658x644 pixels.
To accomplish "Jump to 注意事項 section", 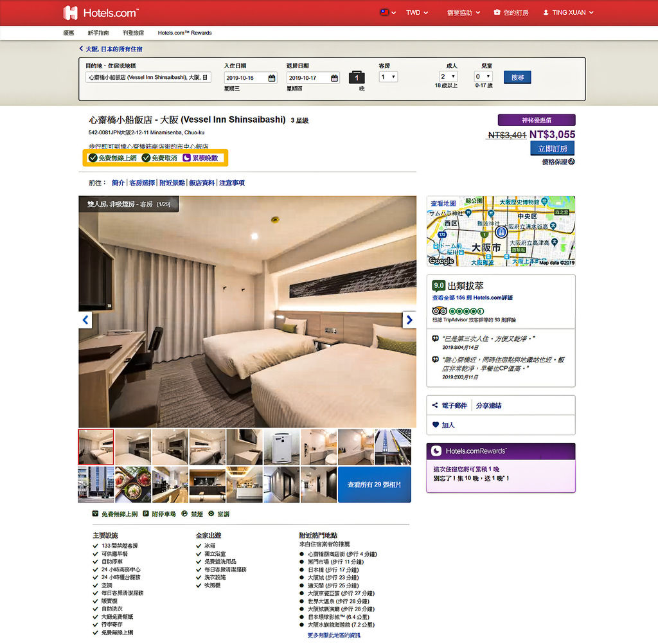I will (x=232, y=183).
